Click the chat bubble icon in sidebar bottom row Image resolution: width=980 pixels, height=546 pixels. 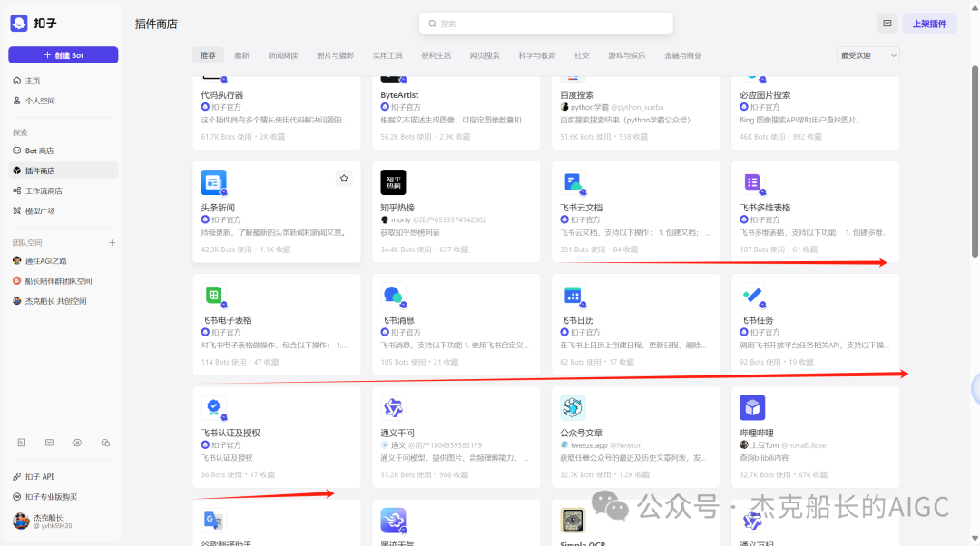(x=77, y=443)
